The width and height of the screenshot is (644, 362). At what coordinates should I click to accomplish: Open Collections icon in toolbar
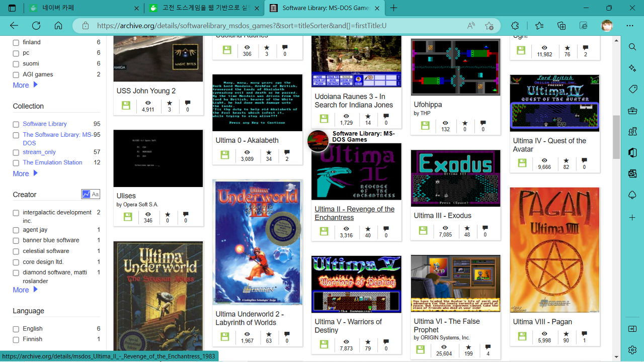pyautogui.click(x=561, y=26)
